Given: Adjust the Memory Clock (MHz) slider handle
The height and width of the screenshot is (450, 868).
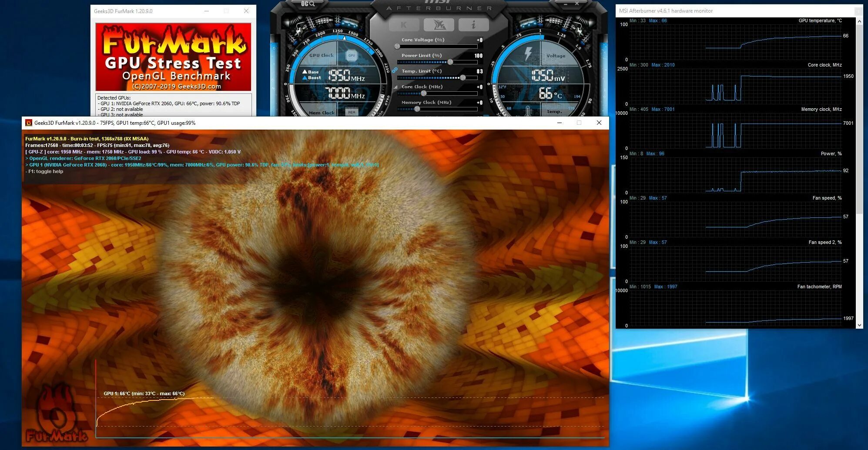Looking at the screenshot, I should (x=417, y=109).
